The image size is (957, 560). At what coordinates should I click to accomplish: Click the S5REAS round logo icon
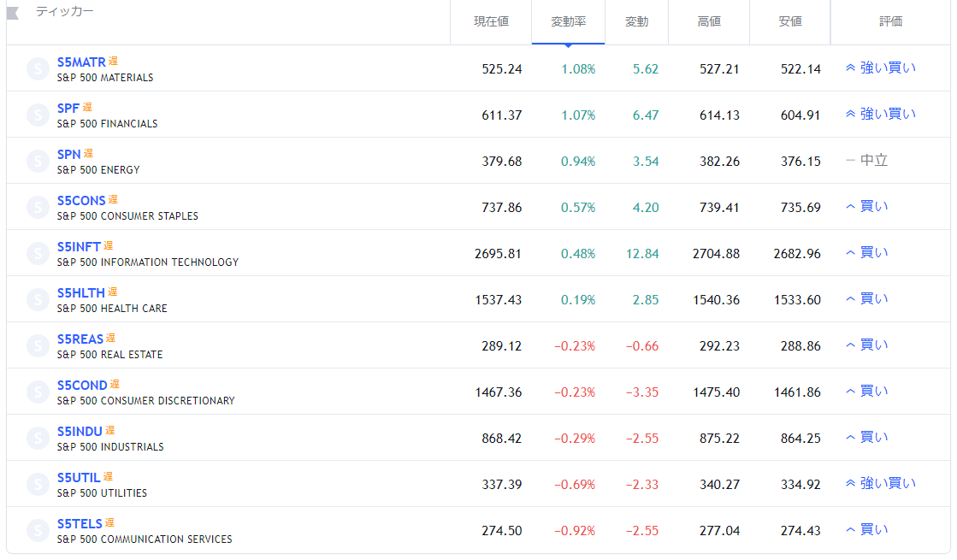(38, 346)
